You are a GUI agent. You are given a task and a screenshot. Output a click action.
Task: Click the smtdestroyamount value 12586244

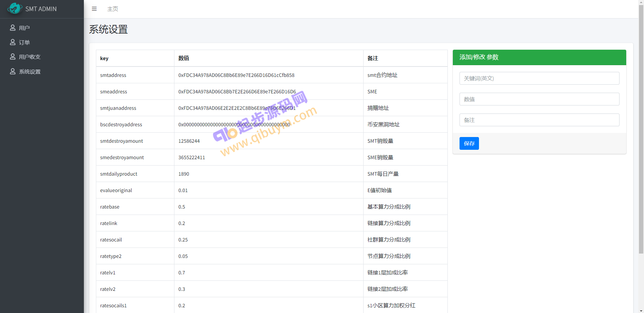click(189, 141)
